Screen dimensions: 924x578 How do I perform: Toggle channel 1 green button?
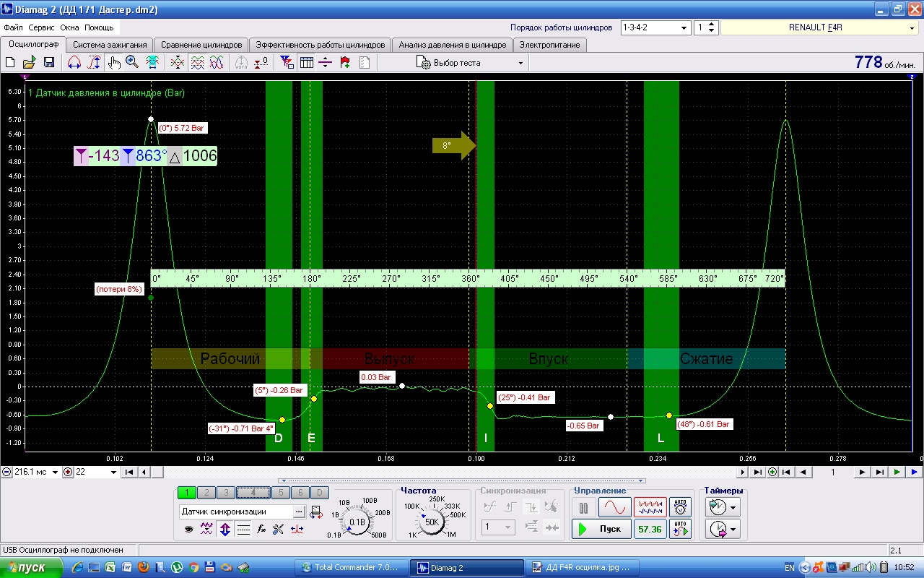tap(187, 493)
